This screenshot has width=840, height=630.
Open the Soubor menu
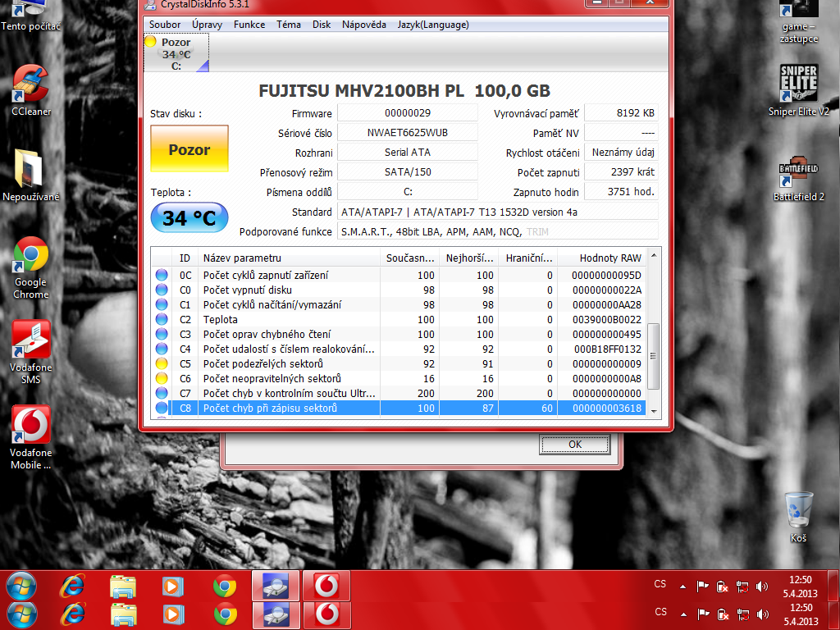point(165,25)
